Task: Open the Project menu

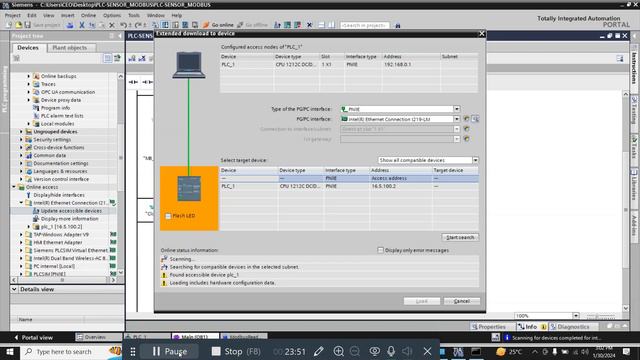Action: tap(12, 16)
